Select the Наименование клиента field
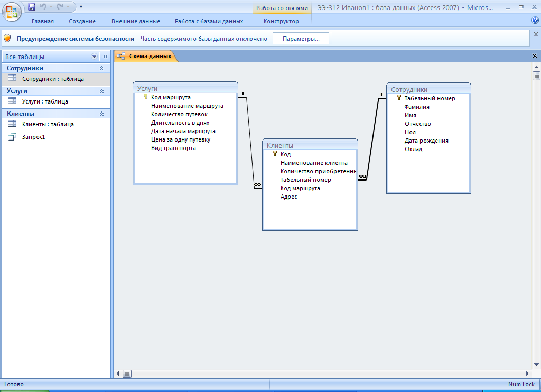 314,163
